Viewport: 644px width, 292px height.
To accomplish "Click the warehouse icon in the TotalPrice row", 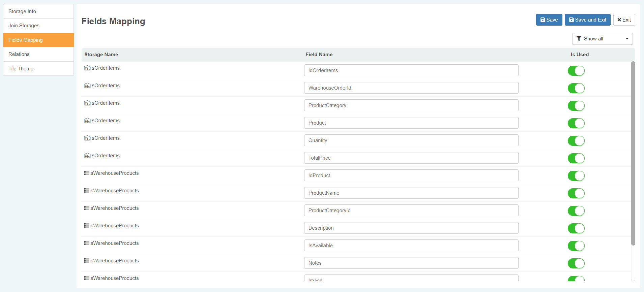I will point(87,156).
